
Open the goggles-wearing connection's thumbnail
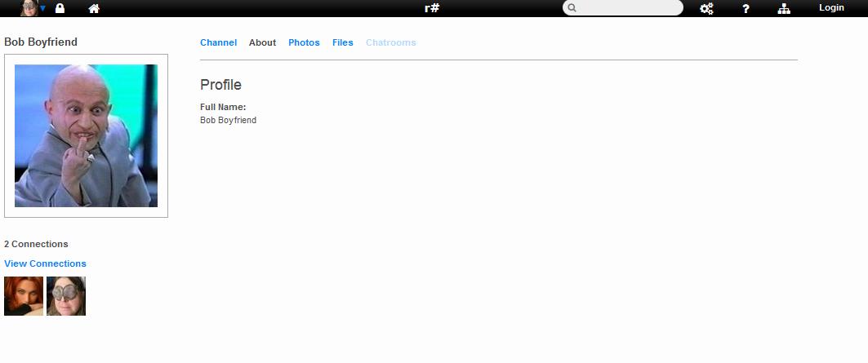point(66,296)
